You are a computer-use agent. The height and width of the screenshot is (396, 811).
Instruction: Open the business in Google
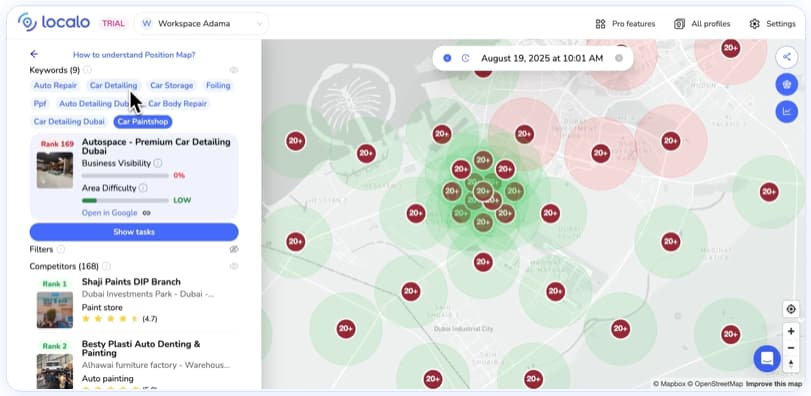coord(116,213)
